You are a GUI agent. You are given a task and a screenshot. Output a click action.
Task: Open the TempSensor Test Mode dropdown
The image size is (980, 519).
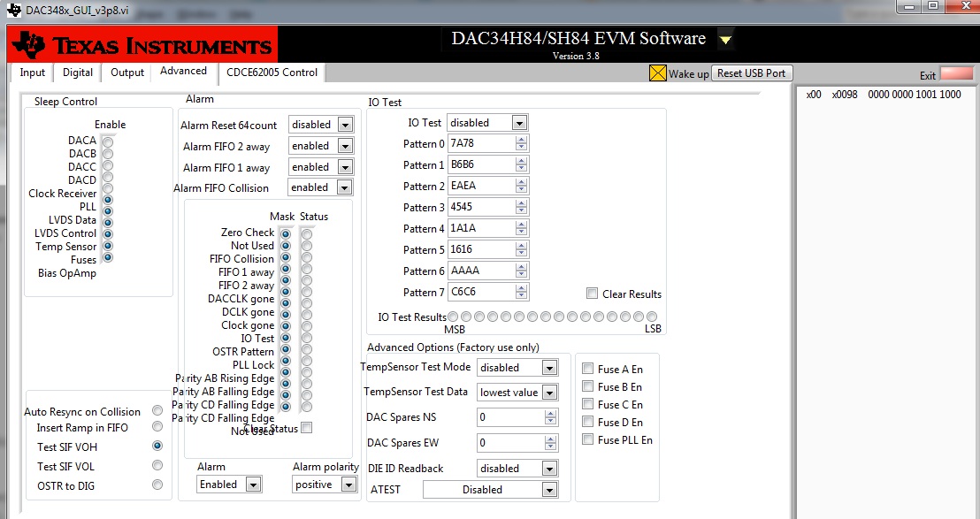549,368
